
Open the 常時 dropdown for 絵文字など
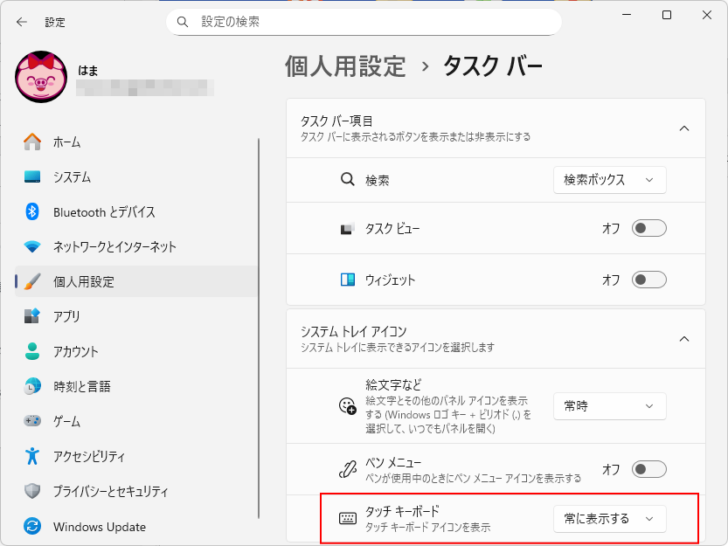610,406
